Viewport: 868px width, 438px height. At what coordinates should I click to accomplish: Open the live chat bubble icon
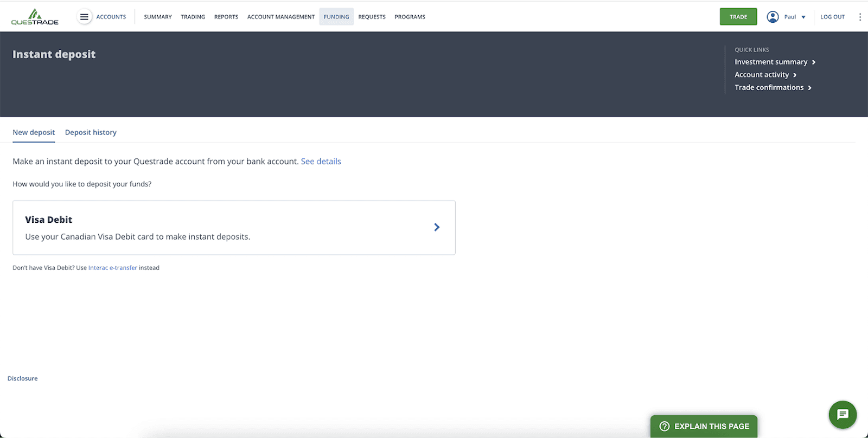(x=843, y=415)
